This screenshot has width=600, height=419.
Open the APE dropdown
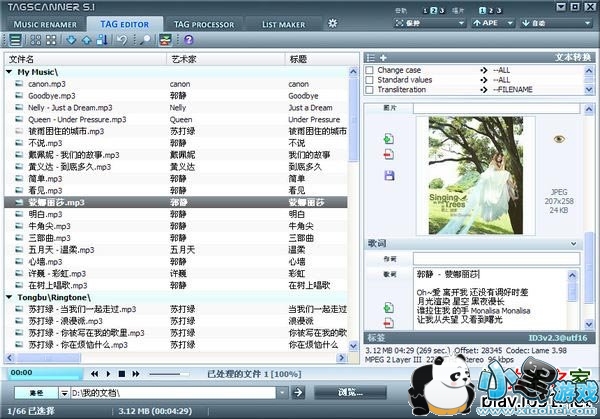[x=493, y=23]
